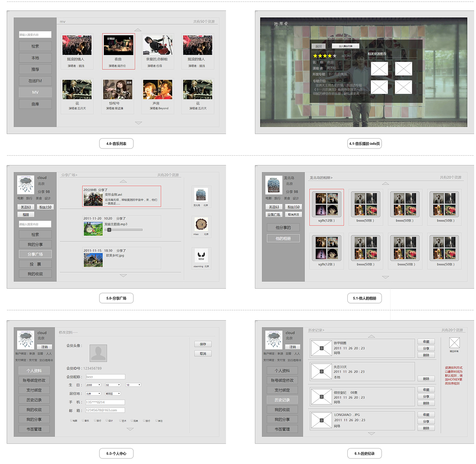Tick the 设计 interest checkbox
This screenshot has height=464, width=476.
[x=107, y=421]
